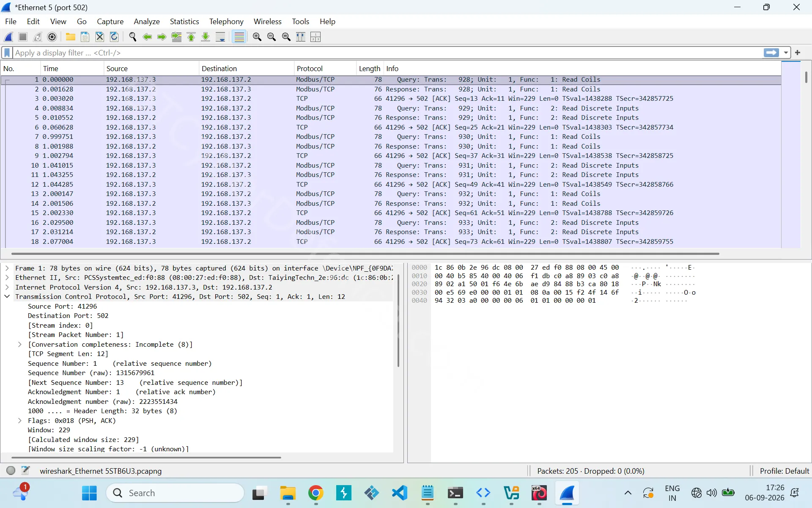Screen dimensions: 812x508
Task: Expand the Frame 1 tree node
Action: pyautogui.click(x=7, y=268)
